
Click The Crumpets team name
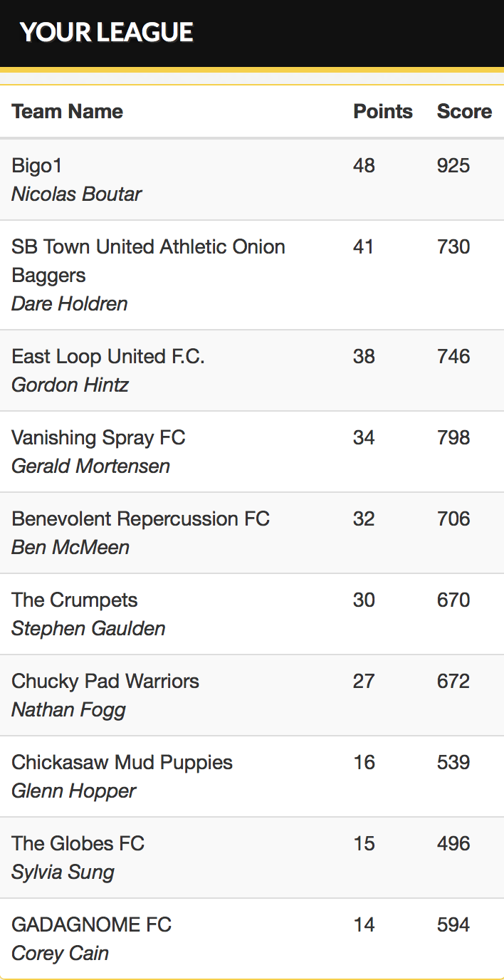(x=75, y=600)
